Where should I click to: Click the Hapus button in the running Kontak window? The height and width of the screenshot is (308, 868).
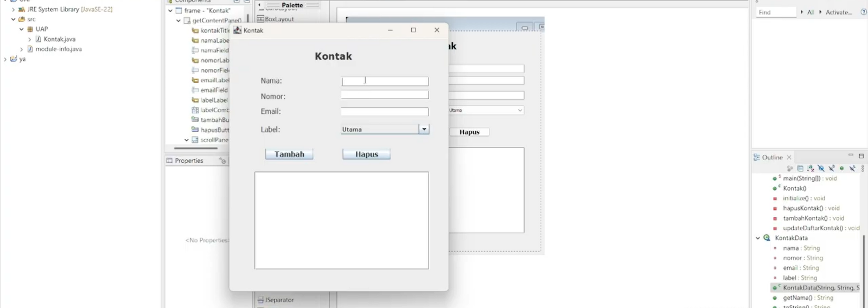click(366, 155)
